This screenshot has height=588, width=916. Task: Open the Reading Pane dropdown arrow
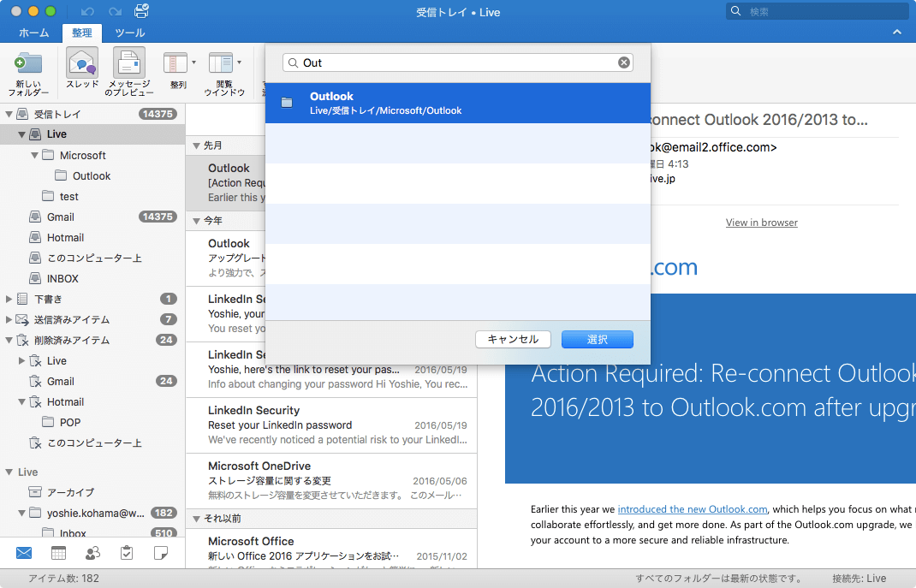tap(239, 62)
